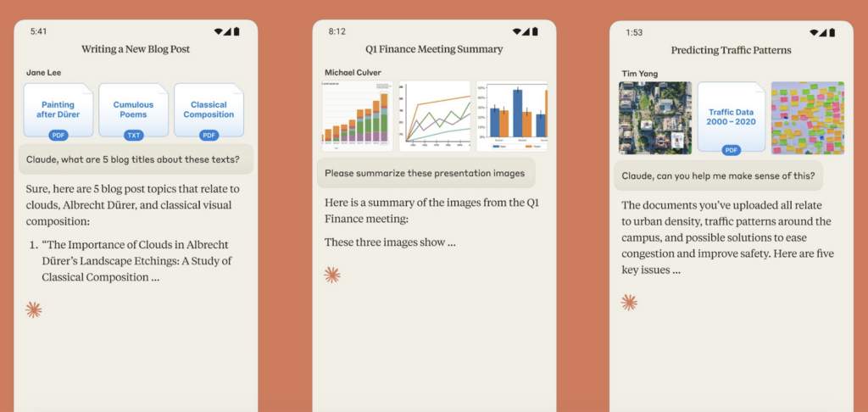868x412 pixels.
Task: Click Claude starburst icon in finance summary chat
Action: 332,275
